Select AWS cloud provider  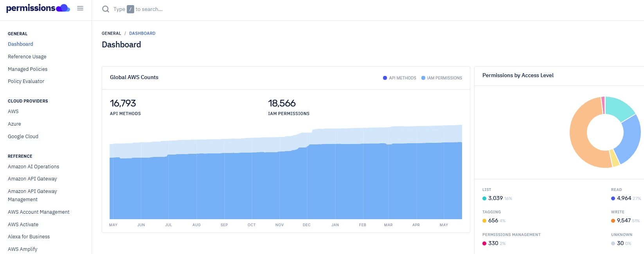pos(13,112)
